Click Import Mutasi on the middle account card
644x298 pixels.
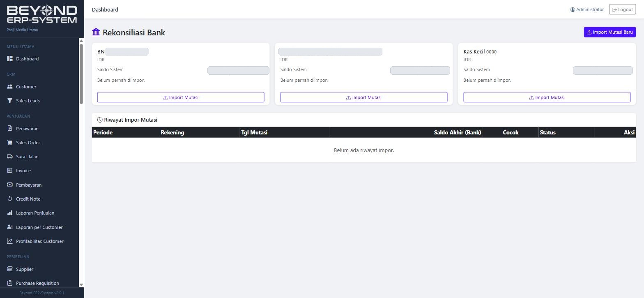pyautogui.click(x=364, y=97)
